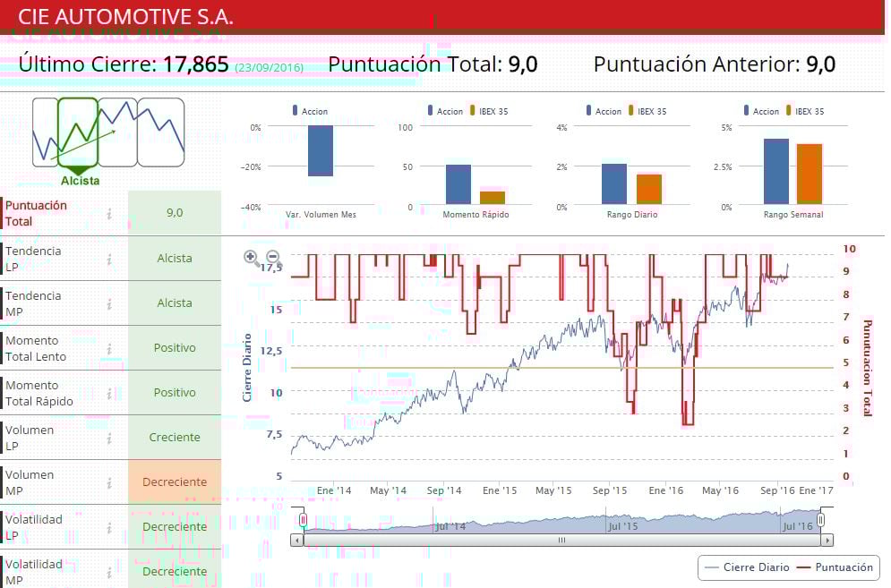Zoom in on the price chart

pos(251,258)
